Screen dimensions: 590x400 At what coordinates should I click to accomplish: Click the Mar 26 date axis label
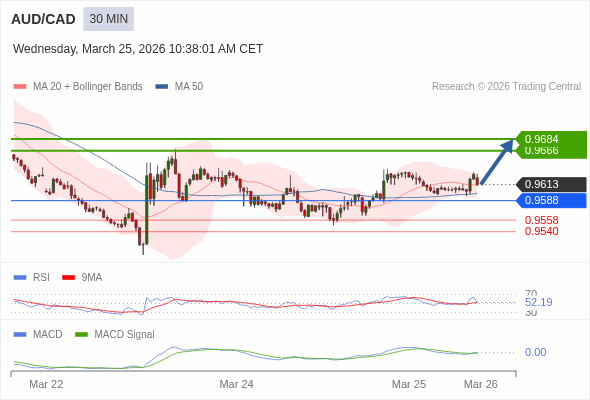tap(481, 384)
